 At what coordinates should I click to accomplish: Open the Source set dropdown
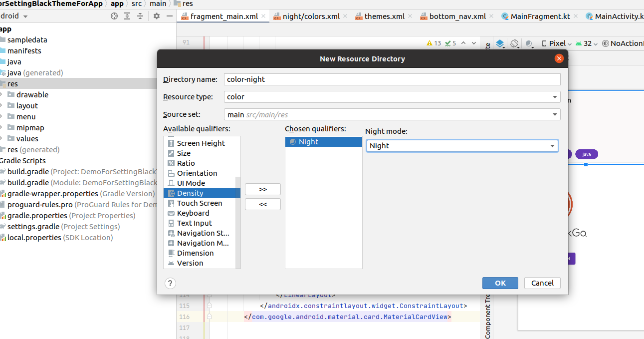555,115
